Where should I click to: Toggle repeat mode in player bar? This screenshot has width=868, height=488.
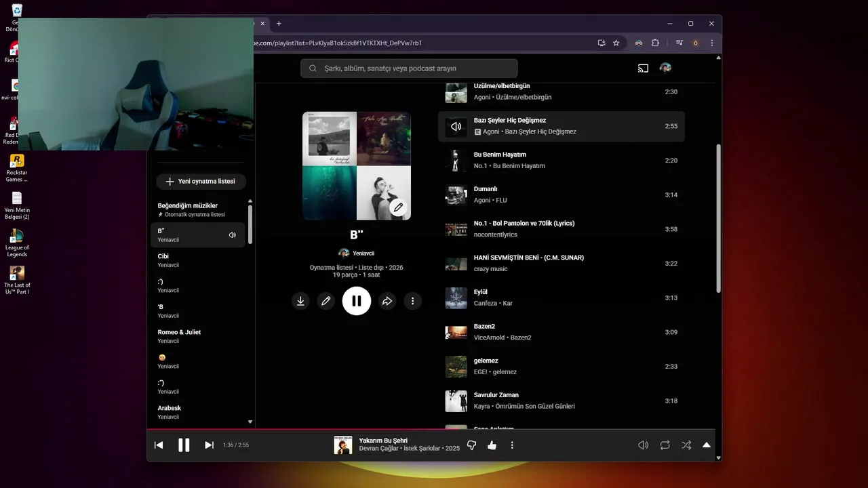coord(665,445)
